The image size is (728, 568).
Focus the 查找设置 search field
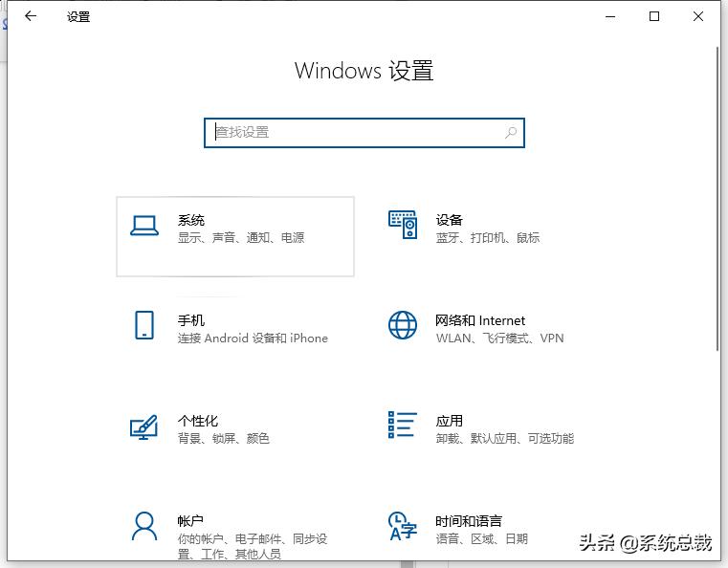tap(364, 133)
